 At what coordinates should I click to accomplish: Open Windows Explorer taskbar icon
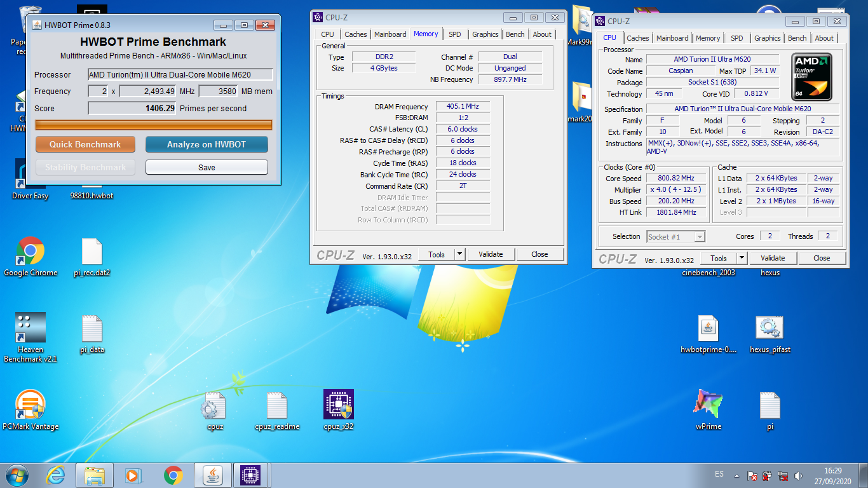[x=95, y=475]
